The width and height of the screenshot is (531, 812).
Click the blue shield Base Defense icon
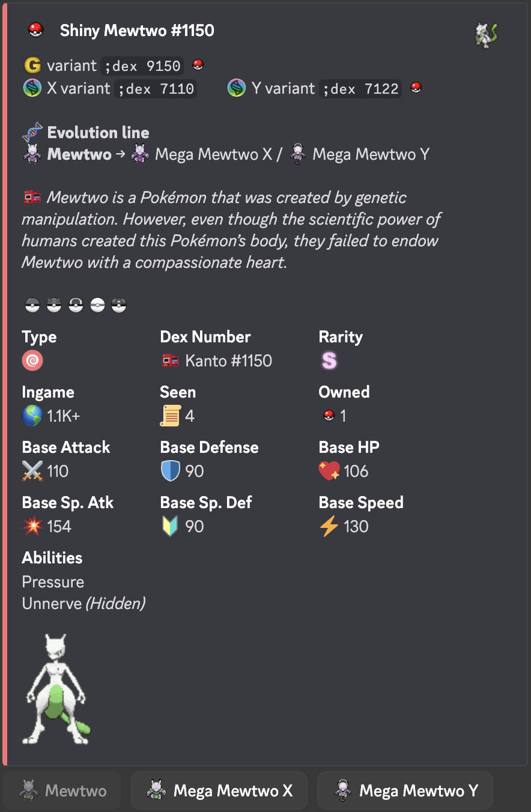(171, 471)
